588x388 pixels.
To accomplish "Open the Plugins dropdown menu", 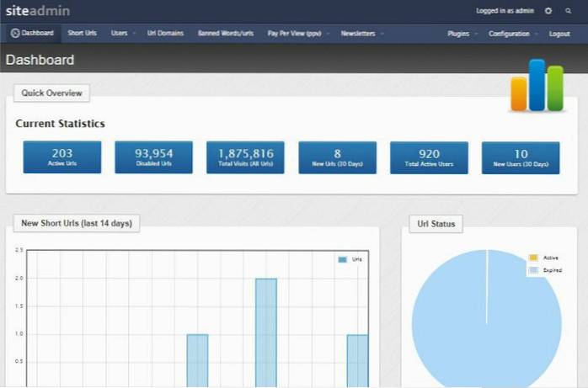I will [x=462, y=34].
